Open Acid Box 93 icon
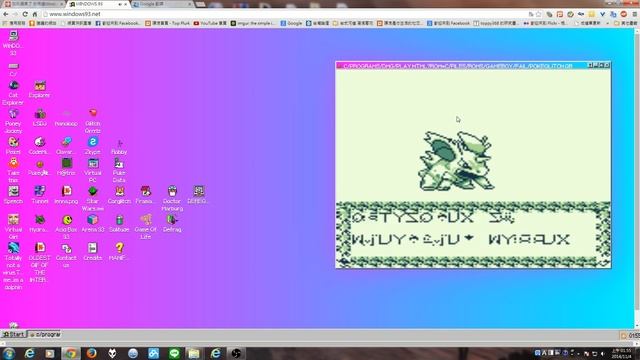The width and height of the screenshot is (640, 360). pos(66,227)
